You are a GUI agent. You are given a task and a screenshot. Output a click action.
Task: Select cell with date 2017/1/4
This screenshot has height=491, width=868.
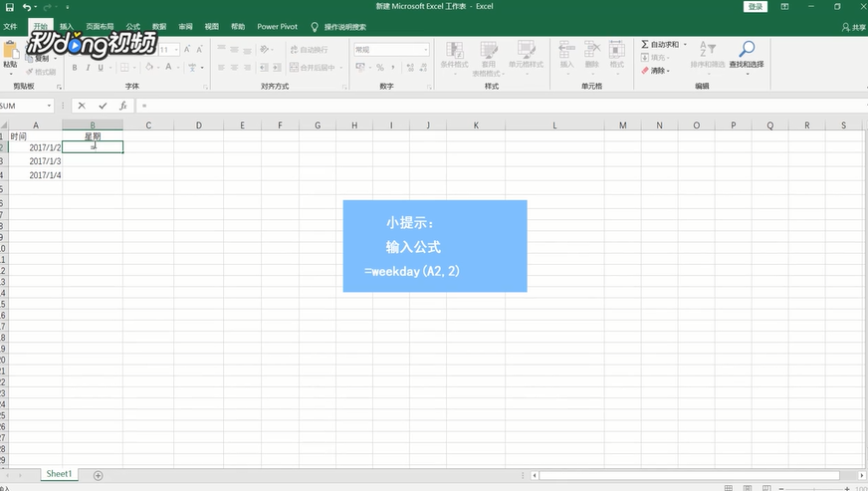pyautogui.click(x=36, y=175)
